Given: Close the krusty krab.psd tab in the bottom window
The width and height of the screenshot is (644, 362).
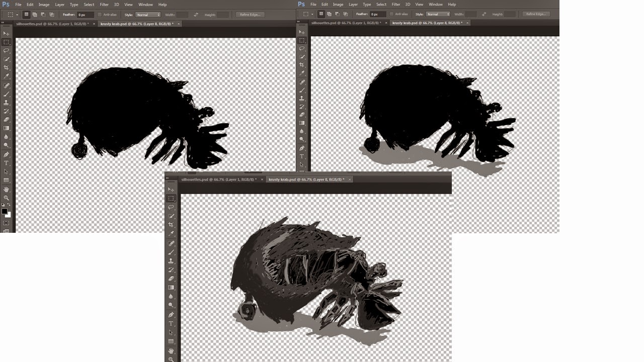Looking at the screenshot, I should [350, 179].
